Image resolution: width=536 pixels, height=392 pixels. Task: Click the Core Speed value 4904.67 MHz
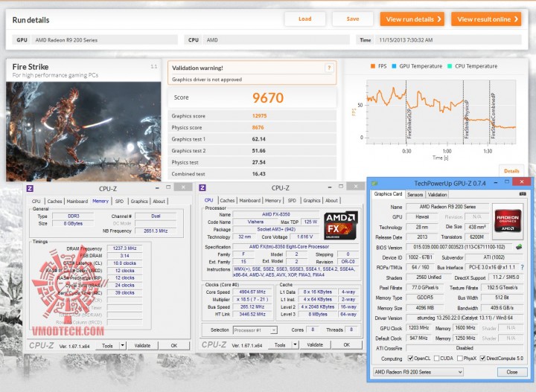pyautogui.click(x=252, y=292)
